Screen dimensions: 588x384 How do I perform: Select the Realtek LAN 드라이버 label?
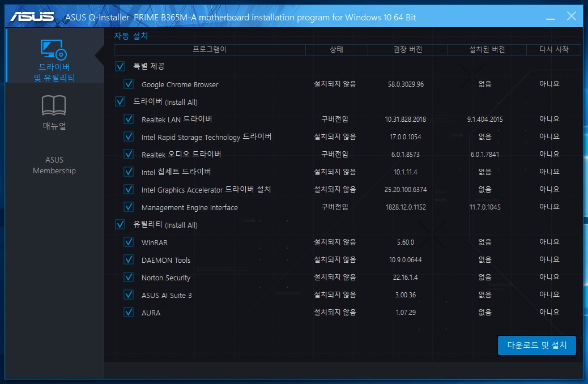coord(177,120)
